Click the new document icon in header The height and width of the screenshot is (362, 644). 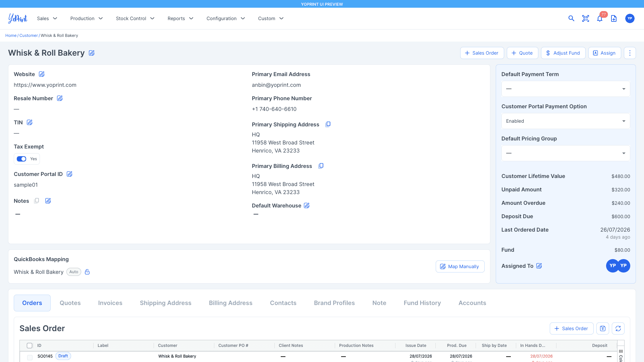pos(614,18)
